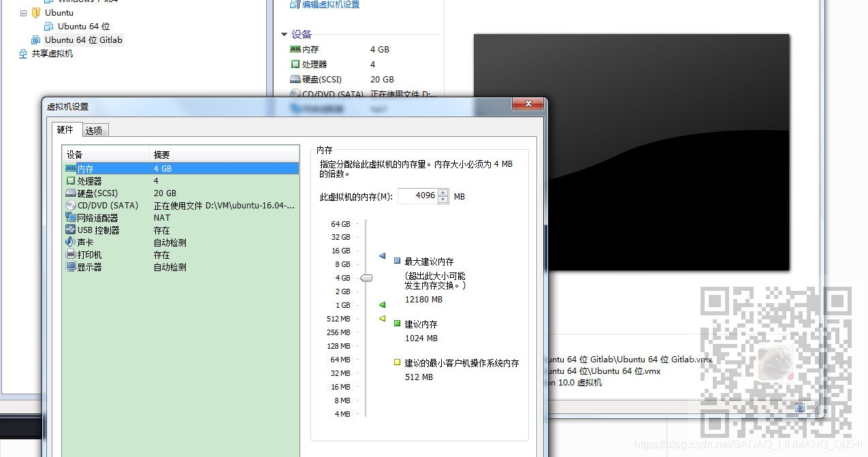Click the yellow minimum memory legend square
Screen dimensions: 868x457
point(398,362)
